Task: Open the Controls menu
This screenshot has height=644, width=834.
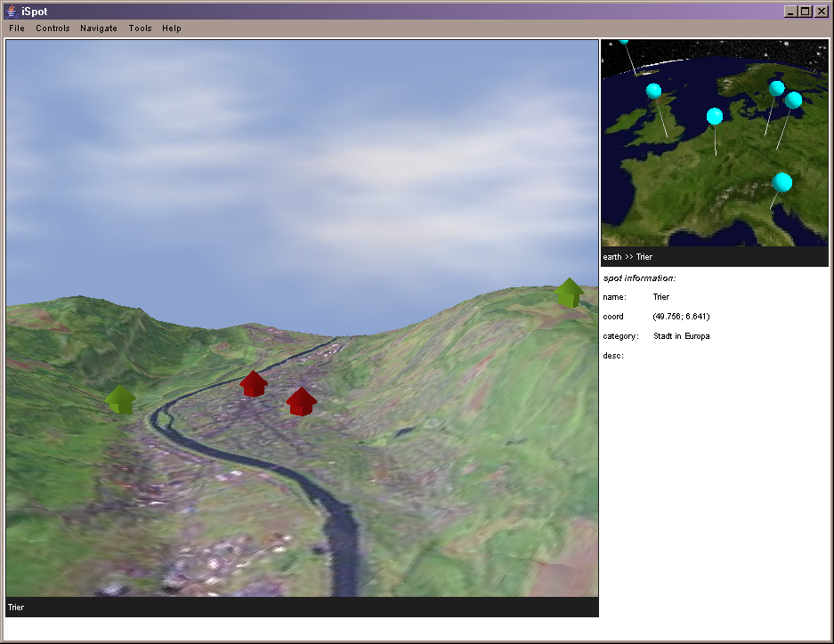Action: click(x=53, y=28)
